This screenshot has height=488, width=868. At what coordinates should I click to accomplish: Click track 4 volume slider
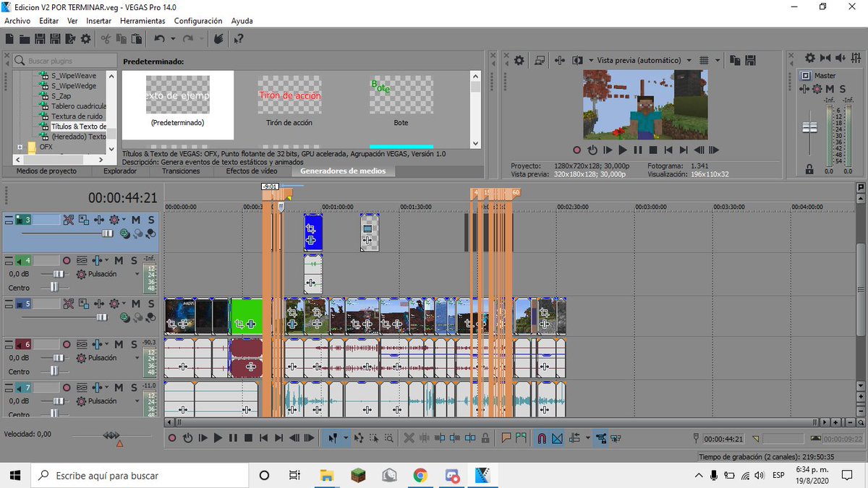pos(58,275)
